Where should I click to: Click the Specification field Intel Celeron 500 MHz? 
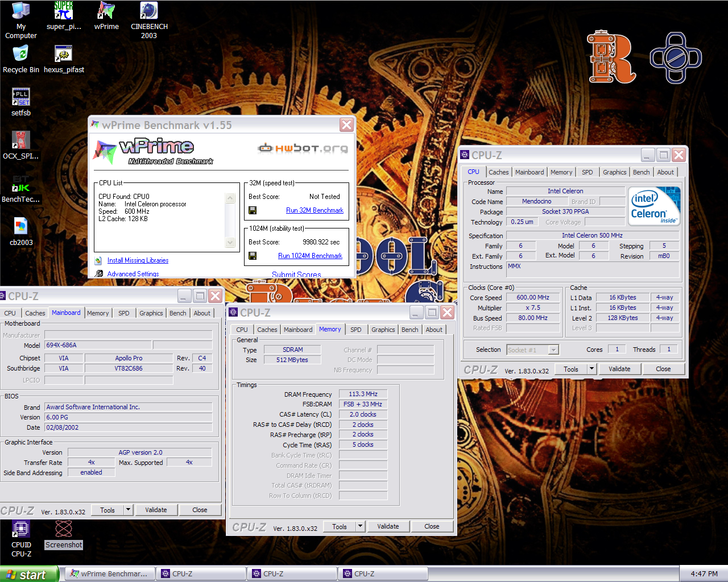click(592, 235)
